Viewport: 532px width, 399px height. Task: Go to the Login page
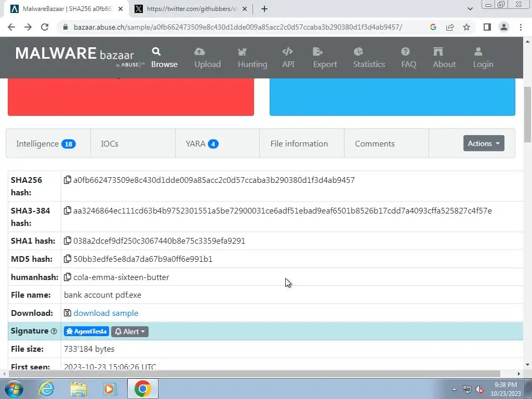click(x=483, y=58)
